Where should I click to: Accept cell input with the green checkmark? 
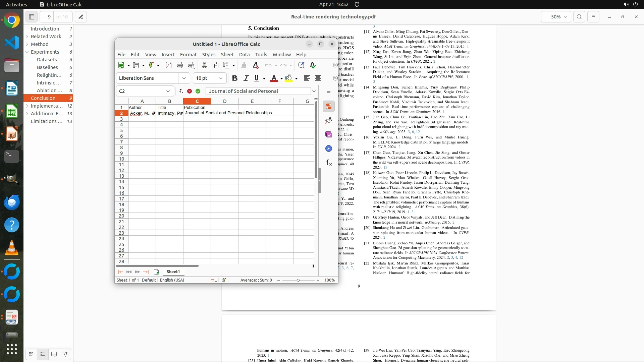[x=198, y=91]
